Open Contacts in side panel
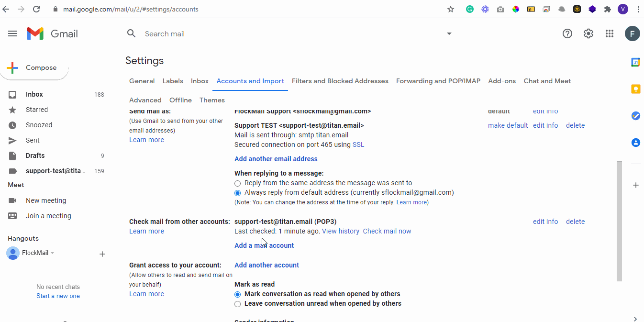Image resolution: width=644 pixels, height=322 pixels. (x=636, y=143)
